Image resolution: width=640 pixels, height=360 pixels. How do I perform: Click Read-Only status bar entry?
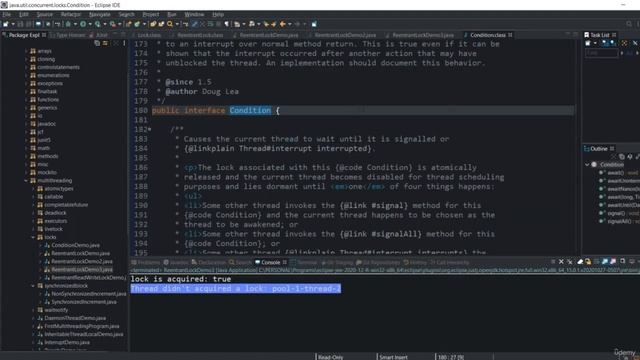(330, 357)
